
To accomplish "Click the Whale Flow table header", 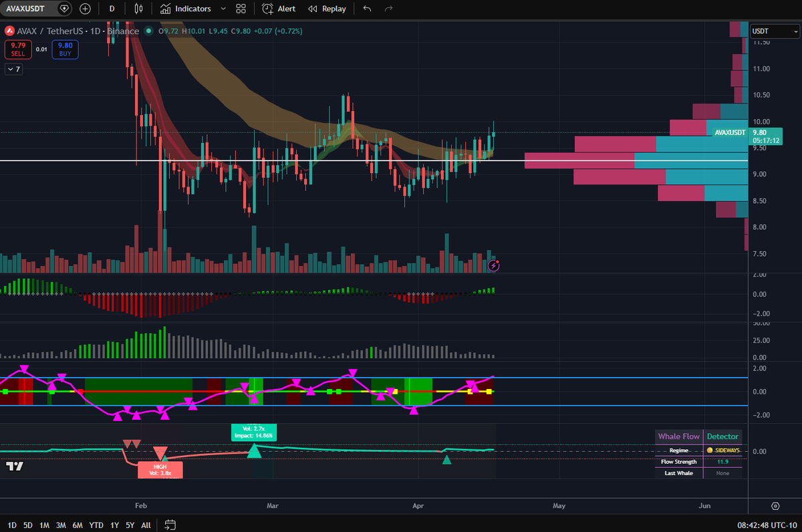I will coord(679,436).
